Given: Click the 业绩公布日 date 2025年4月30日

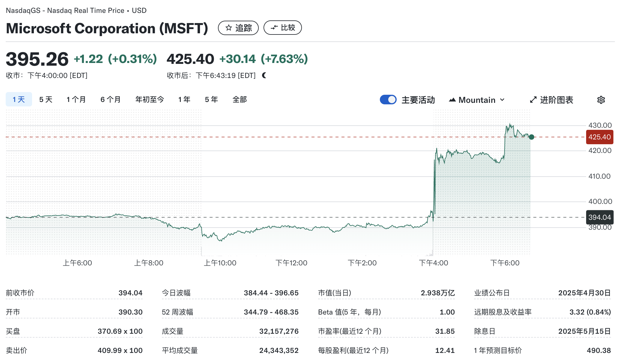Looking at the screenshot, I should tap(584, 293).
